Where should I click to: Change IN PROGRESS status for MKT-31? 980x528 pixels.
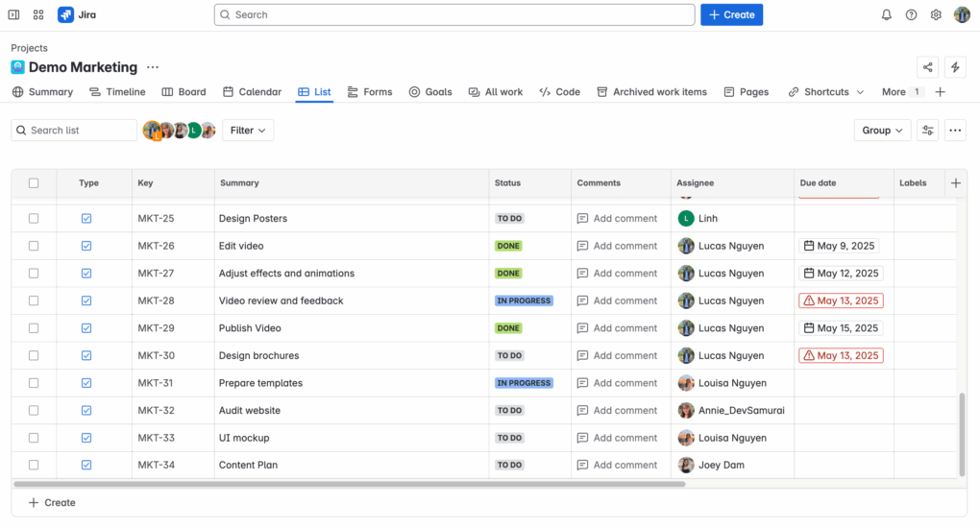click(524, 383)
